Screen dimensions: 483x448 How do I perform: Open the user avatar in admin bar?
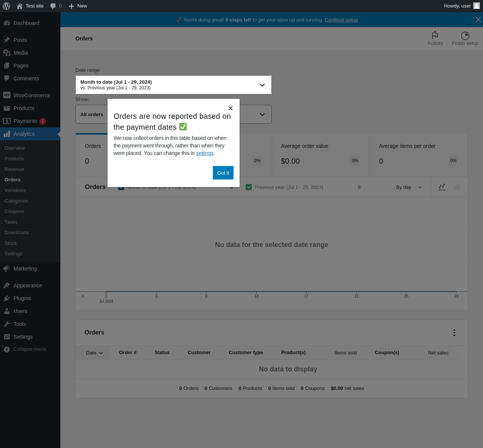point(477,6)
